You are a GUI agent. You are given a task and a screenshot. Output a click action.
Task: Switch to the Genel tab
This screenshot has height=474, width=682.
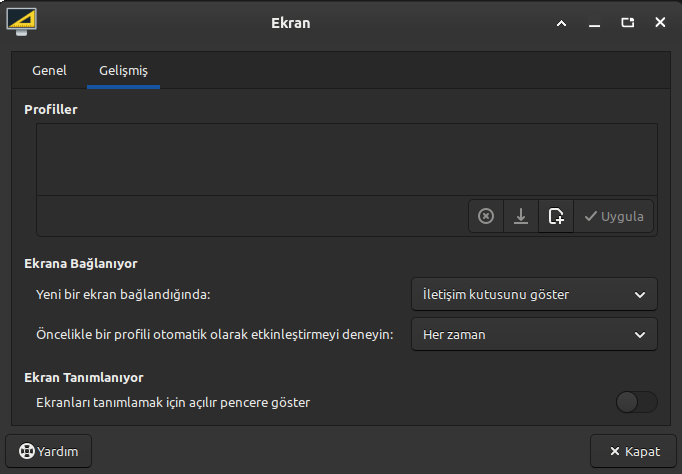49,71
